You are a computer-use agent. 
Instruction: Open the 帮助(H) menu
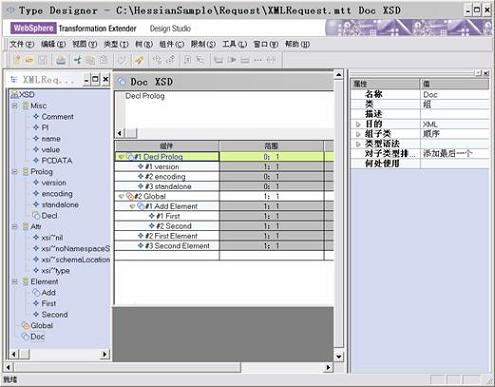(x=297, y=44)
